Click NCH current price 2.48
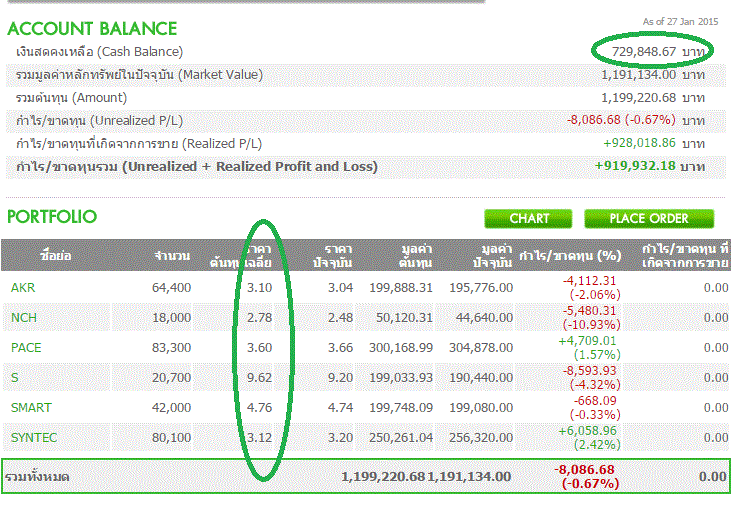 pos(340,317)
